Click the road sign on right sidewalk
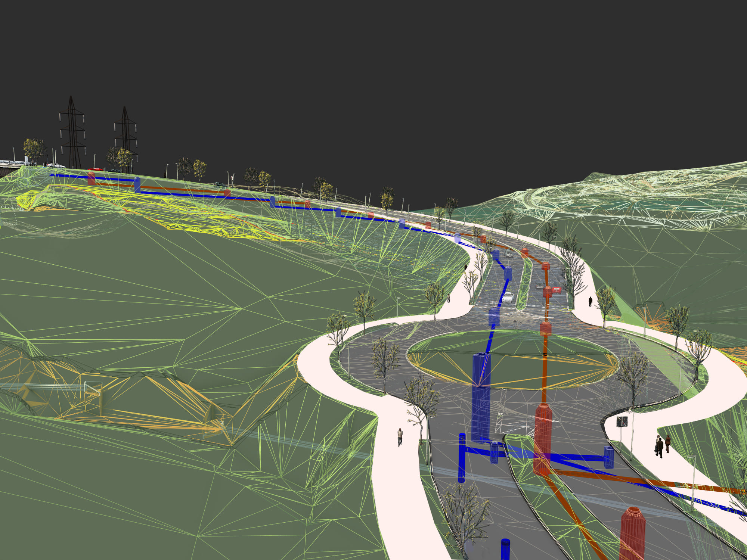Screen dimensions: 747x560 click(622, 421)
